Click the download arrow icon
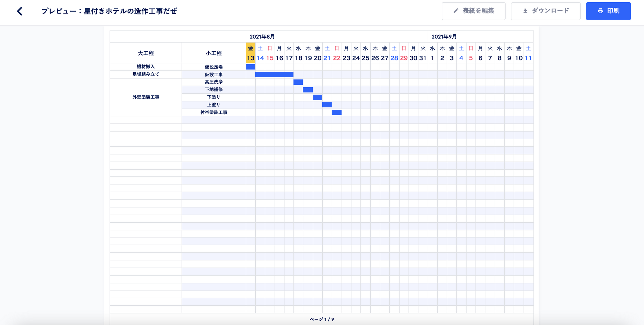 (525, 11)
